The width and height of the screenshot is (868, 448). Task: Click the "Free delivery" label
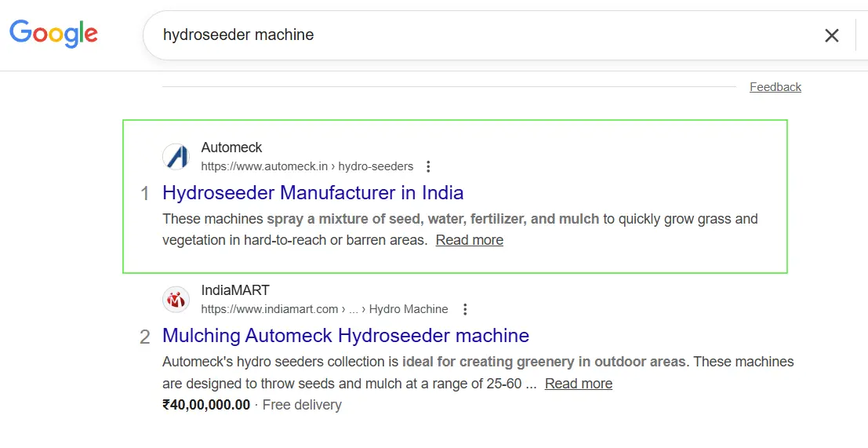302,405
